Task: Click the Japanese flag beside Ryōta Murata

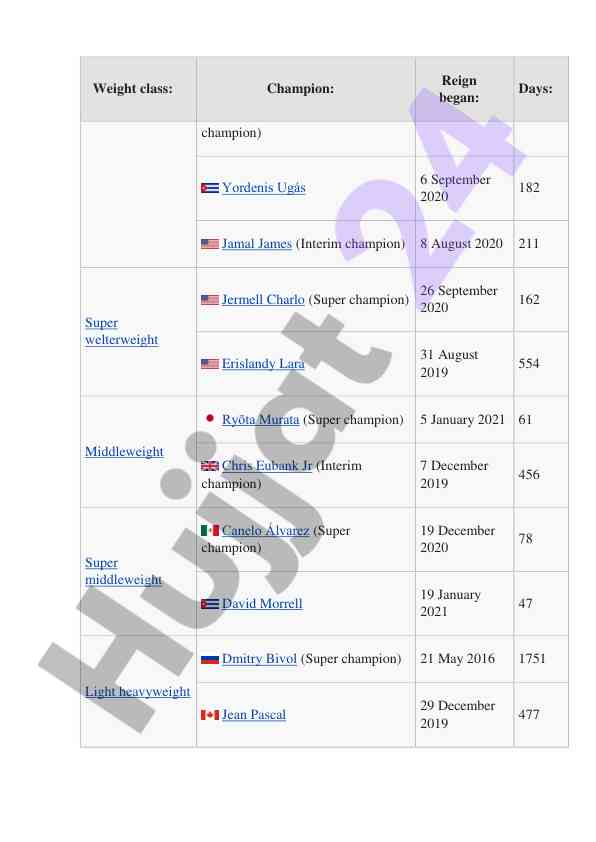Action: [x=209, y=418]
